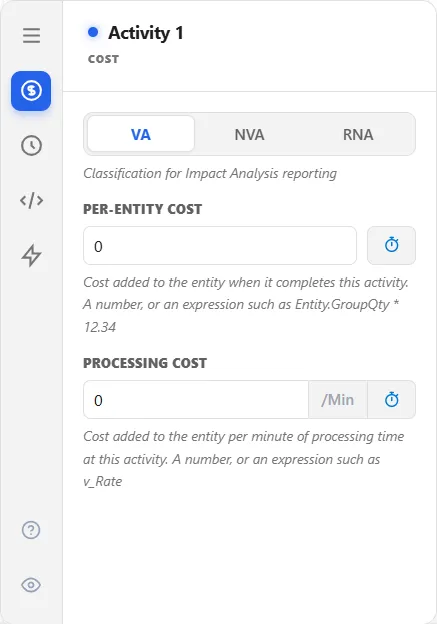Toggle the eye visibility icon in the sidebar
This screenshot has width=437, height=624.
(31, 585)
